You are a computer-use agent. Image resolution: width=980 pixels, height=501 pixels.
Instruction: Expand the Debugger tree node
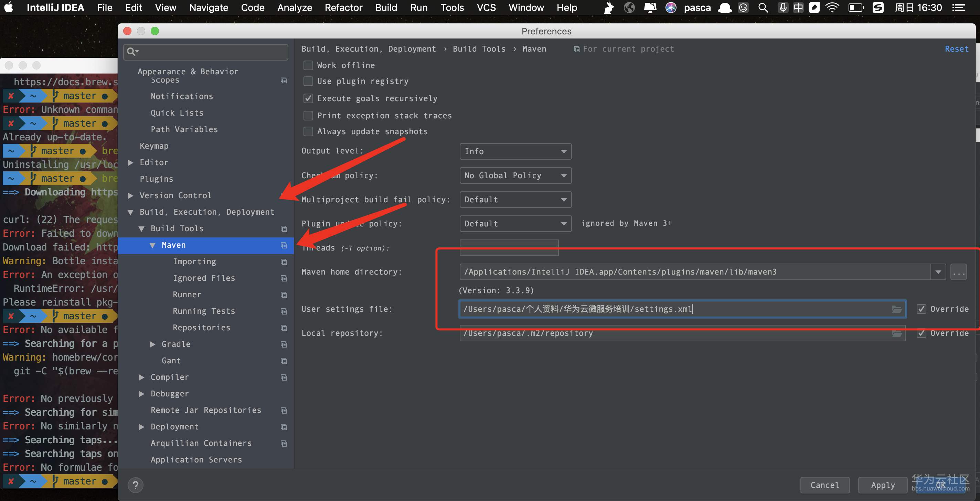(141, 394)
